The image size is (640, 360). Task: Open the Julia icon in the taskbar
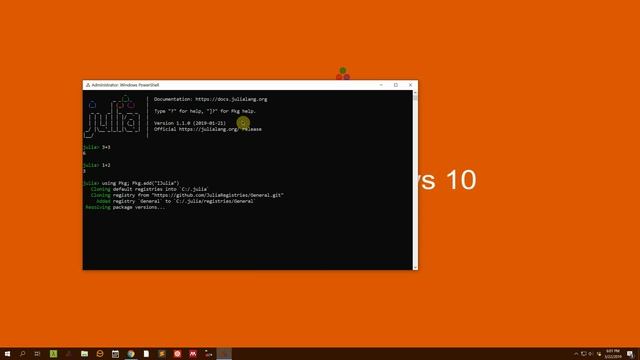209,354
